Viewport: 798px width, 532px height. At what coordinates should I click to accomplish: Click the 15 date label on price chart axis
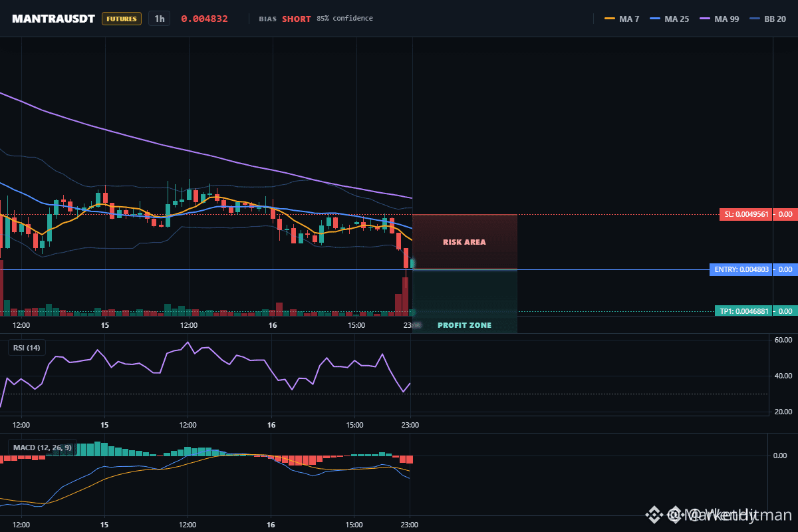coord(105,325)
